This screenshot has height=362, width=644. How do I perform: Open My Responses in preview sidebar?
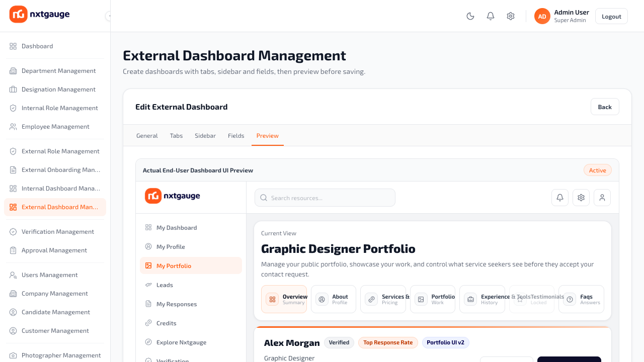pyautogui.click(x=191, y=304)
